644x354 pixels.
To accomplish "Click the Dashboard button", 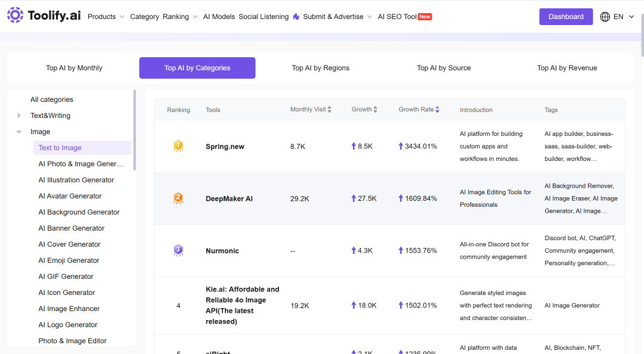I will click(566, 17).
